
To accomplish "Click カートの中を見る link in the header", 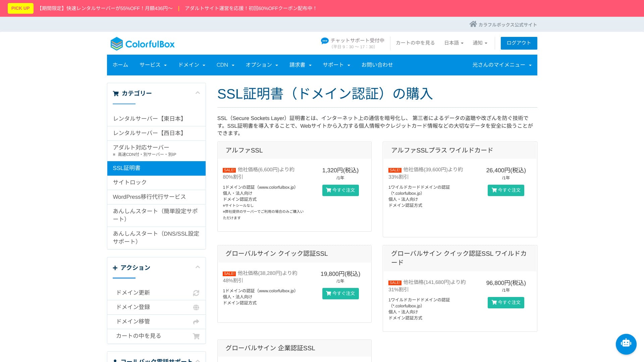I will (415, 43).
